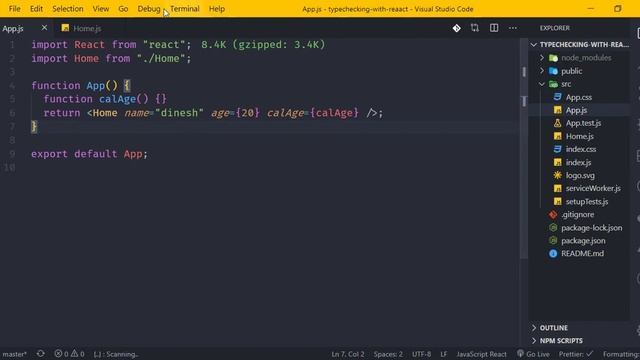Click the src folder icon

coord(553,84)
